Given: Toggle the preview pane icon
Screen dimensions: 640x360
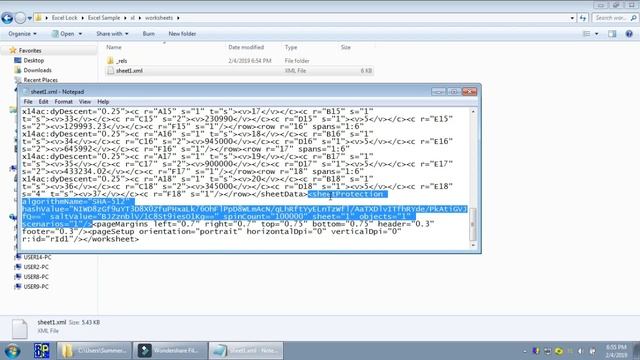Looking at the screenshot, I should click(x=612, y=34).
